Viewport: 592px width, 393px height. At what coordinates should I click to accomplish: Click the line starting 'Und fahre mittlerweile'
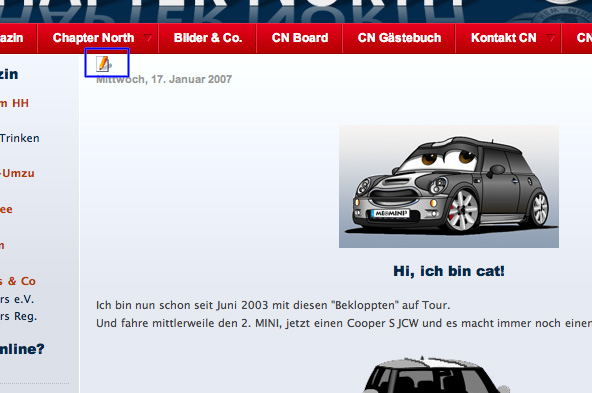pyautogui.click(x=344, y=324)
